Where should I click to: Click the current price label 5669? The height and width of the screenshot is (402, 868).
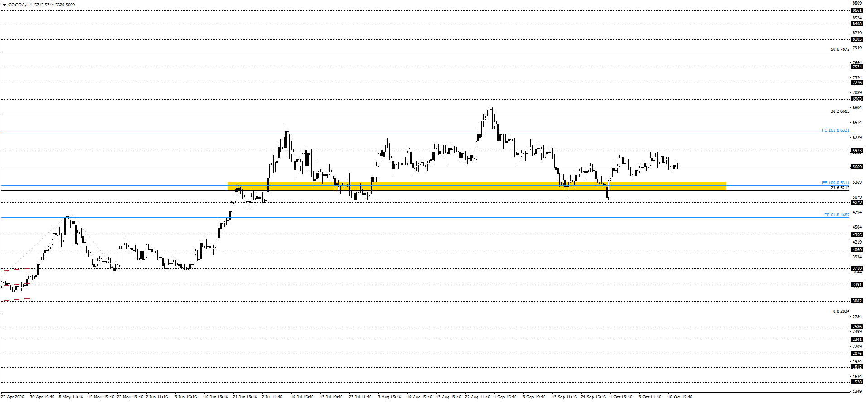click(857, 167)
